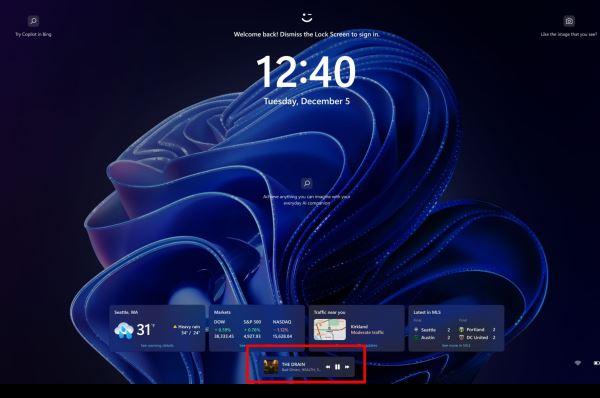This screenshot has height=398, width=600.
Task: Click the THE DRAIN song title
Action: [x=293, y=364]
